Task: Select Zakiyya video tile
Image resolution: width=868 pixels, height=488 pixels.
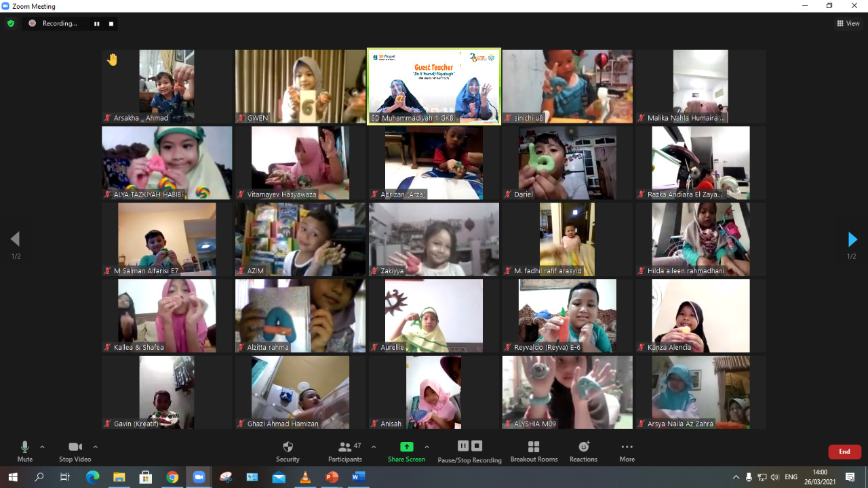Action: [x=434, y=239]
